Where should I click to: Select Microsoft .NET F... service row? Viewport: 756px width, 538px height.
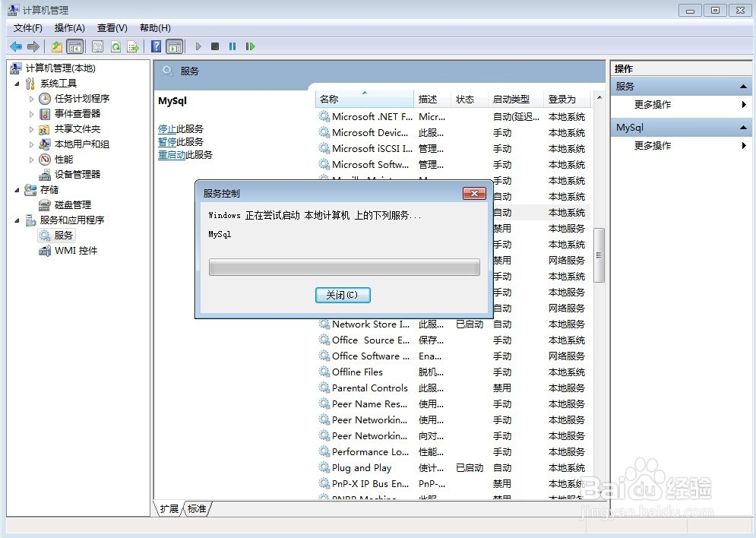point(453,117)
